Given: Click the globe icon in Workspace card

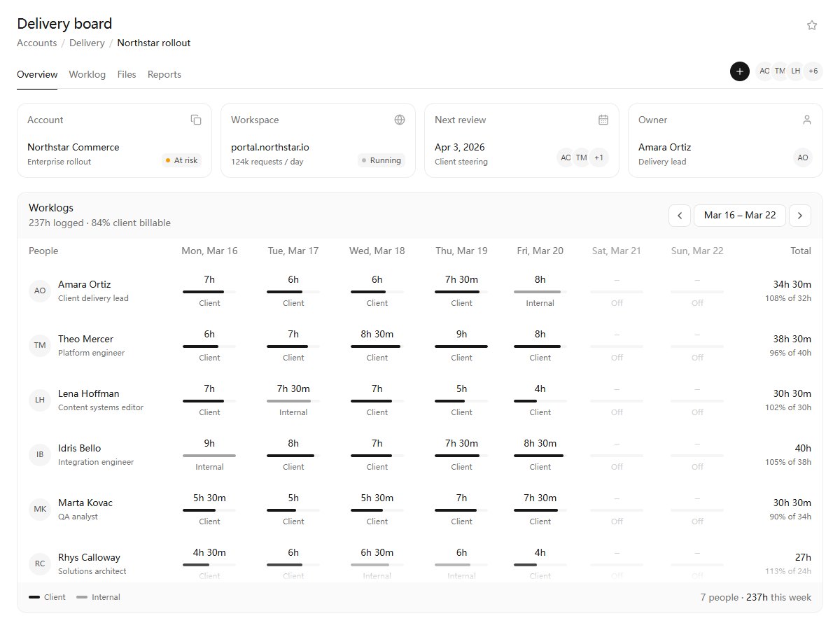Looking at the screenshot, I should point(400,120).
